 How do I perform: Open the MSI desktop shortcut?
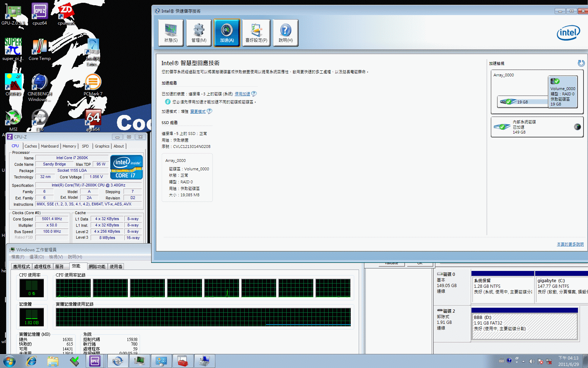click(x=13, y=120)
